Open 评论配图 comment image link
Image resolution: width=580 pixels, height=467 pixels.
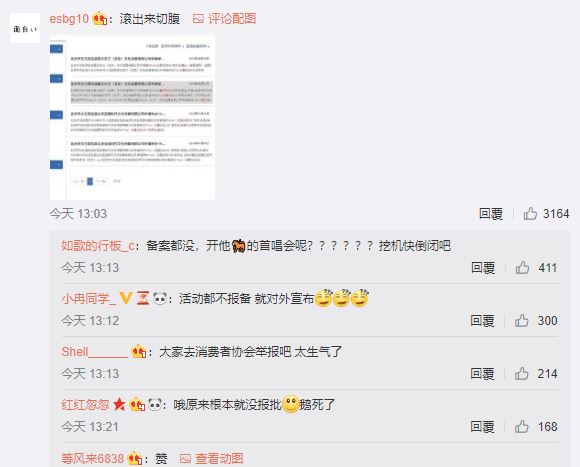[225, 18]
